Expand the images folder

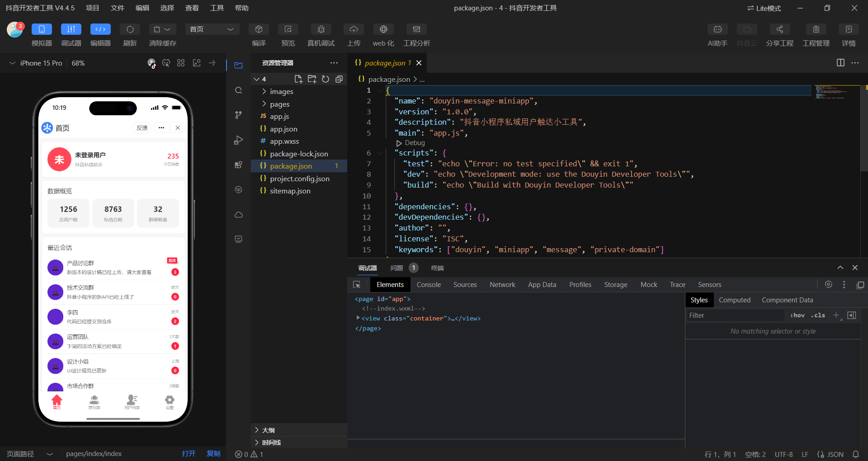[x=281, y=92]
